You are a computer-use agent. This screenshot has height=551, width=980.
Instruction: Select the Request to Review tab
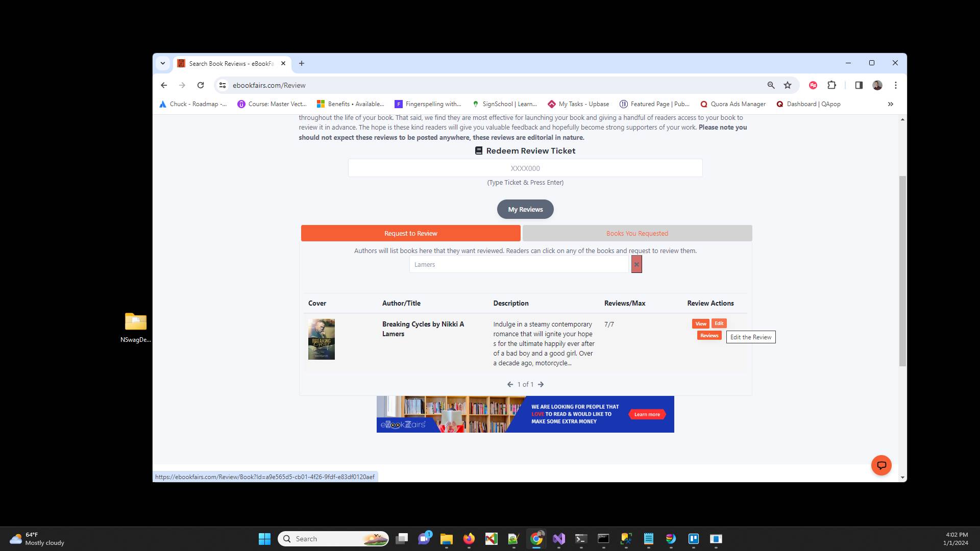click(410, 233)
